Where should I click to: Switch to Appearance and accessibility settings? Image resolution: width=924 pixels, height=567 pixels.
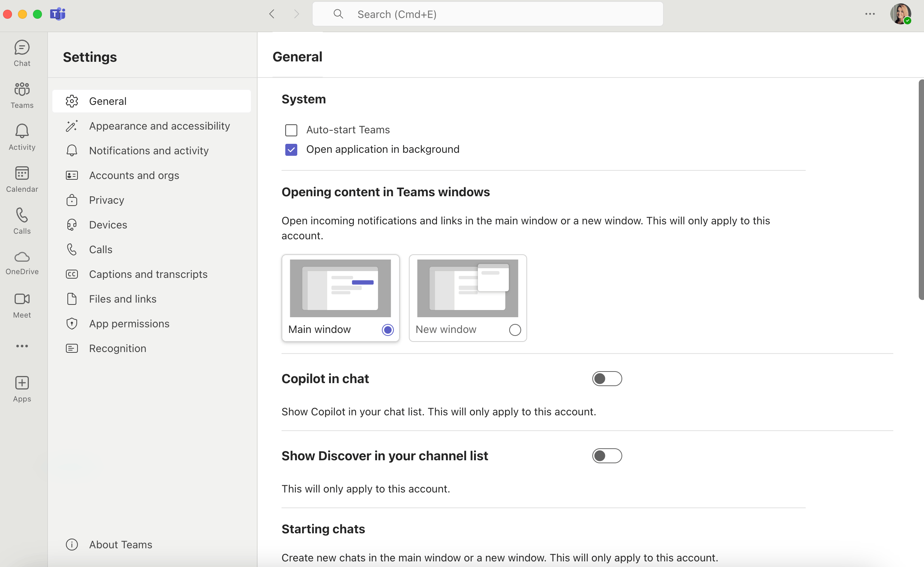tap(159, 126)
